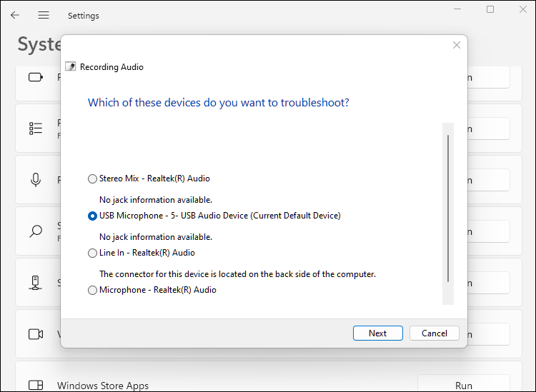The width and height of the screenshot is (536, 392).
Task: Close the Recording Audio dialog
Action: coord(457,45)
